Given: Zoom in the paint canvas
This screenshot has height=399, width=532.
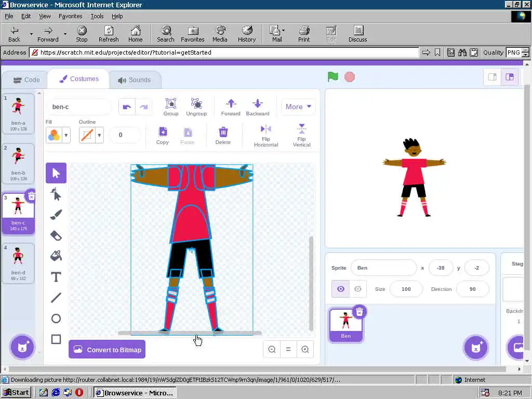Looking at the screenshot, I should click(x=305, y=349).
